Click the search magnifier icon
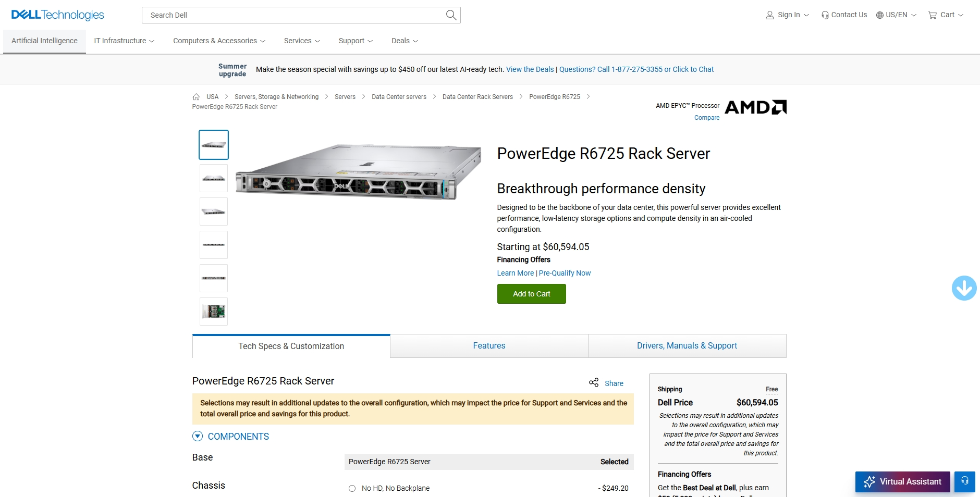980x497 pixels. pyautogui.click(x=451, y=15)
